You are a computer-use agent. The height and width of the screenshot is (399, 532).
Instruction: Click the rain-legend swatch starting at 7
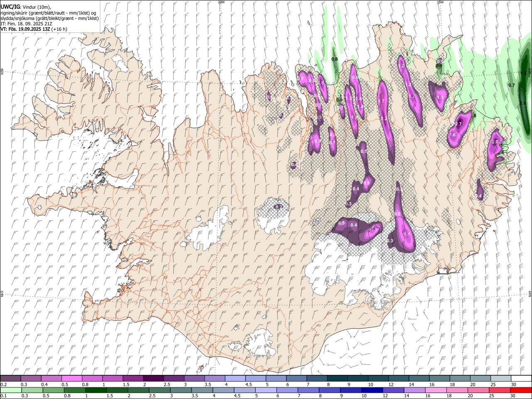click(x=309, y=390)
